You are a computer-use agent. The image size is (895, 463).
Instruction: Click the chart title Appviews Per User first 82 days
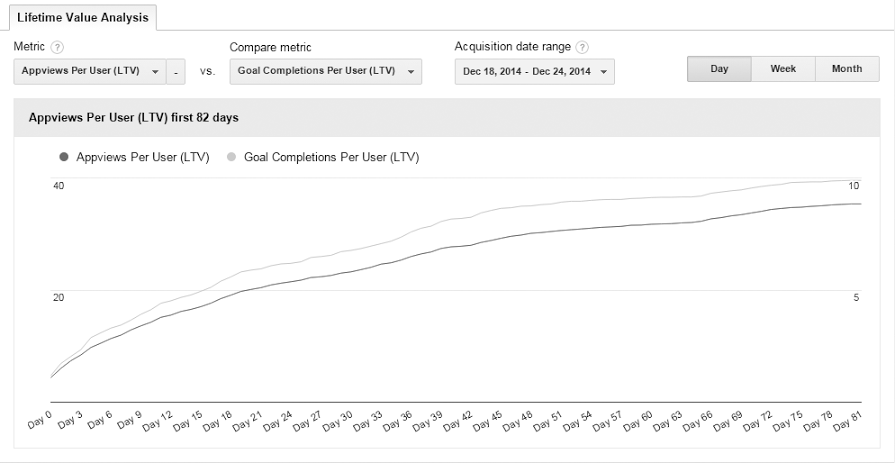click(133, 117)
